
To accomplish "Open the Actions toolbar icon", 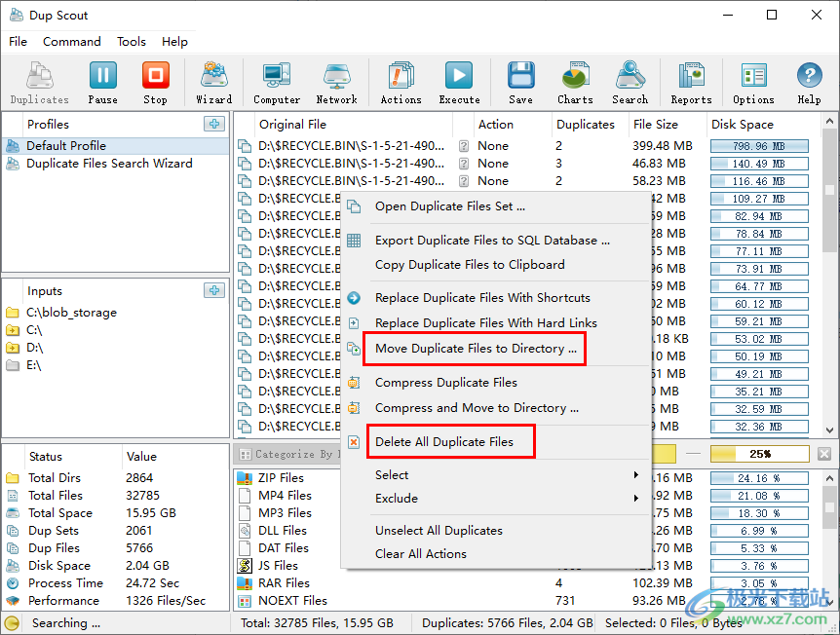I will (x=401, y=83).
